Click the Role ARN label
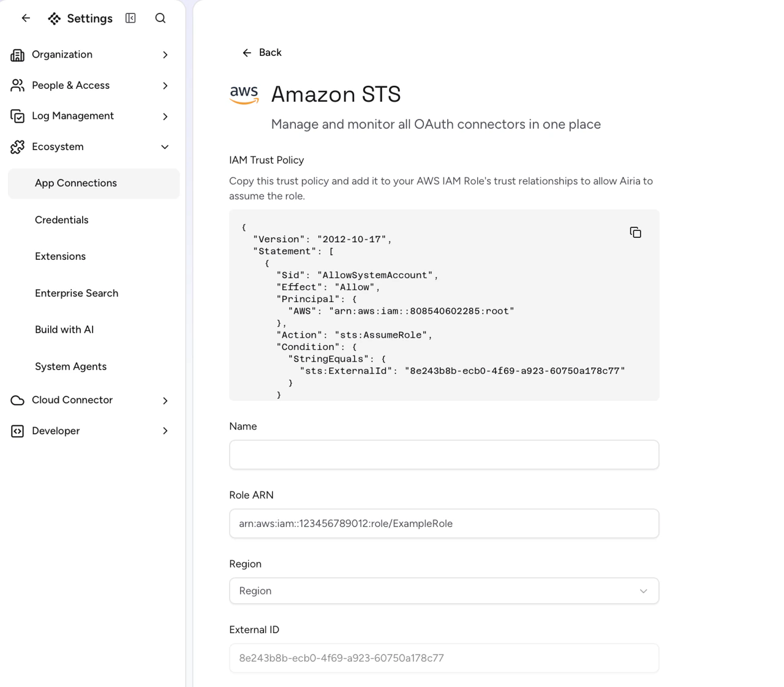The image size is (784, 687). pyautogui.click(x=251, y=495)
